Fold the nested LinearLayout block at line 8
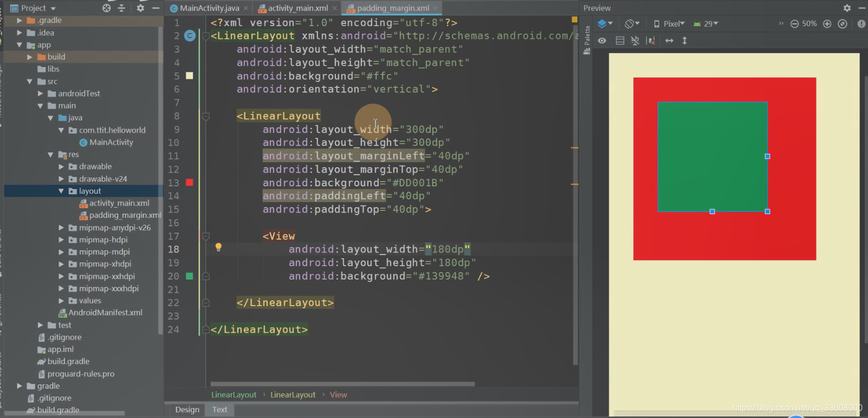Image resolution: width=868 pixels, height=418 pixels. click(206, 116)
